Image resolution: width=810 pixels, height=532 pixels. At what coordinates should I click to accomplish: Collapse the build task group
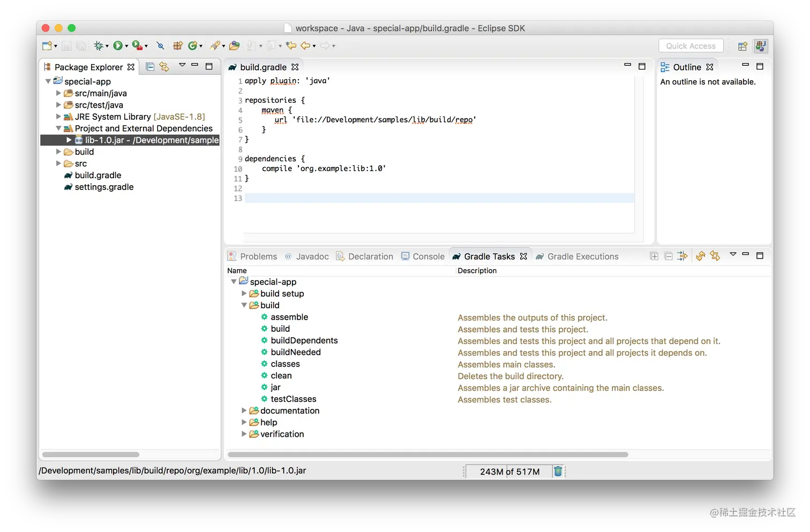pos(244,305)
